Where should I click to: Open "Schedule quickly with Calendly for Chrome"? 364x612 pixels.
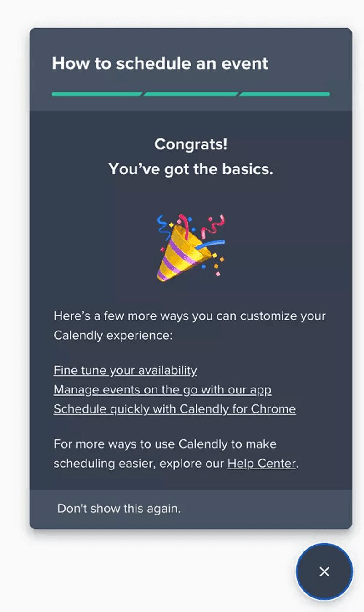click(x=175, y=409)
